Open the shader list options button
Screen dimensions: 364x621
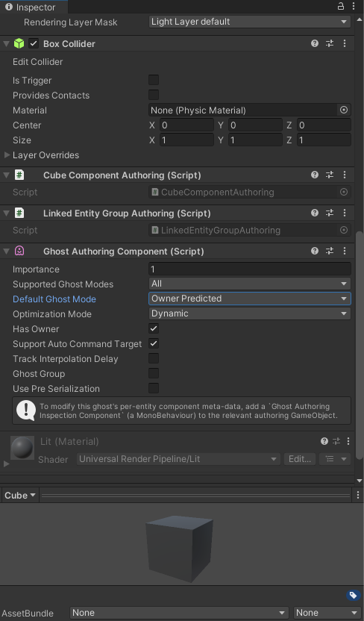[x=336, y=459]
